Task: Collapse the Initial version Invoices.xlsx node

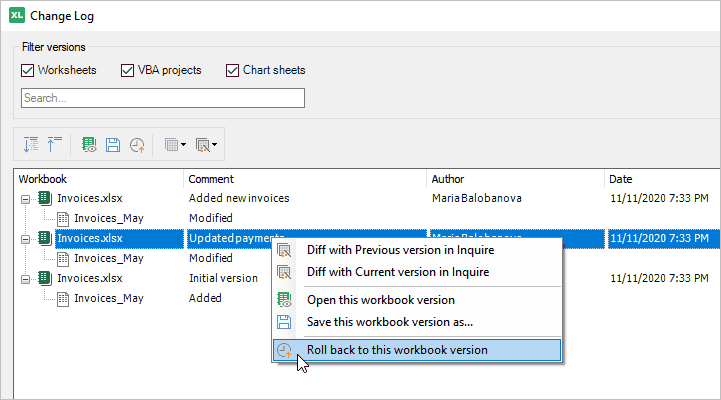Action: [25, 279]
